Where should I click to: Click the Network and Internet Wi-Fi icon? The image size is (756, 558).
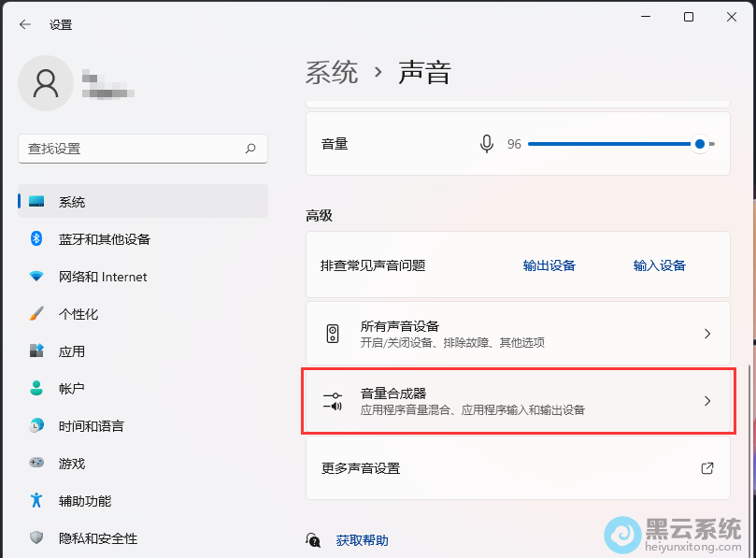point(36,277)
